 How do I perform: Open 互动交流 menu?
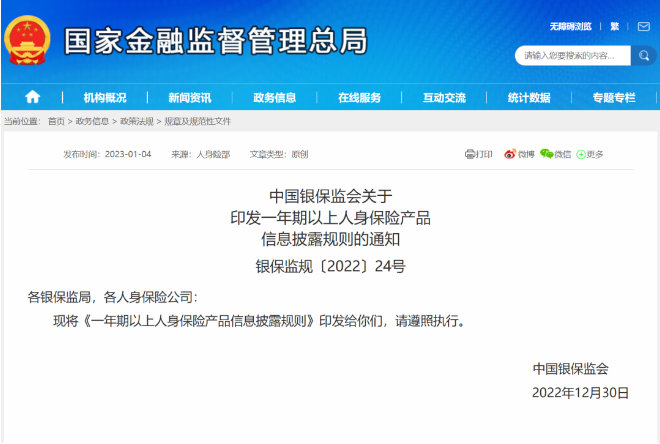click(x=444, y=98)
